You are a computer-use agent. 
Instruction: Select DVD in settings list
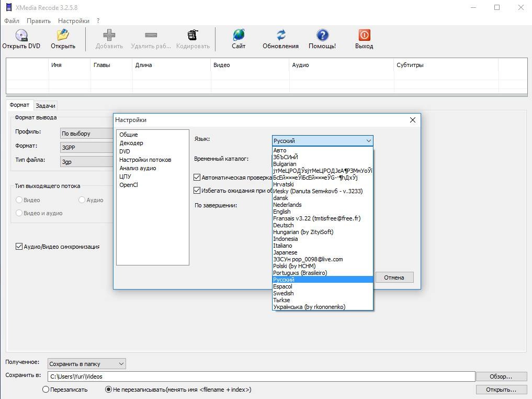pos(124,151)
